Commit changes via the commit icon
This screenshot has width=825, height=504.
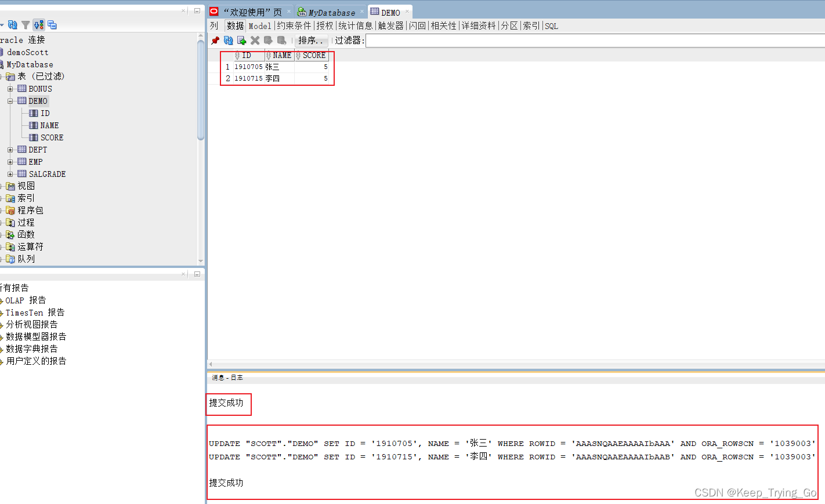pyautogui.click(x=268, y=40)
